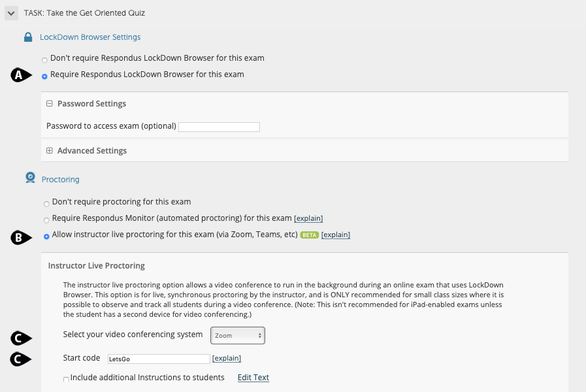Select Don't require Respondus LockDown Browser
The image size is (586, 392).
(x=44, y=60)
